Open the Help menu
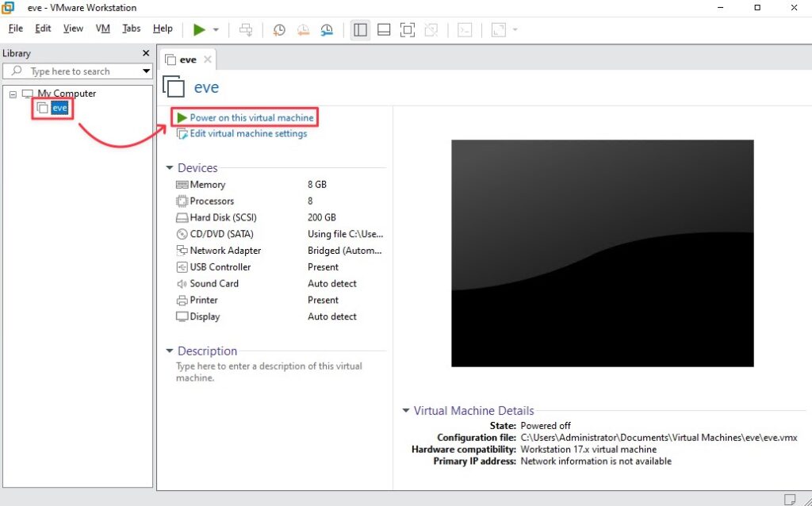812x506 pixels. pyautogui.click(x=163, y=29)
